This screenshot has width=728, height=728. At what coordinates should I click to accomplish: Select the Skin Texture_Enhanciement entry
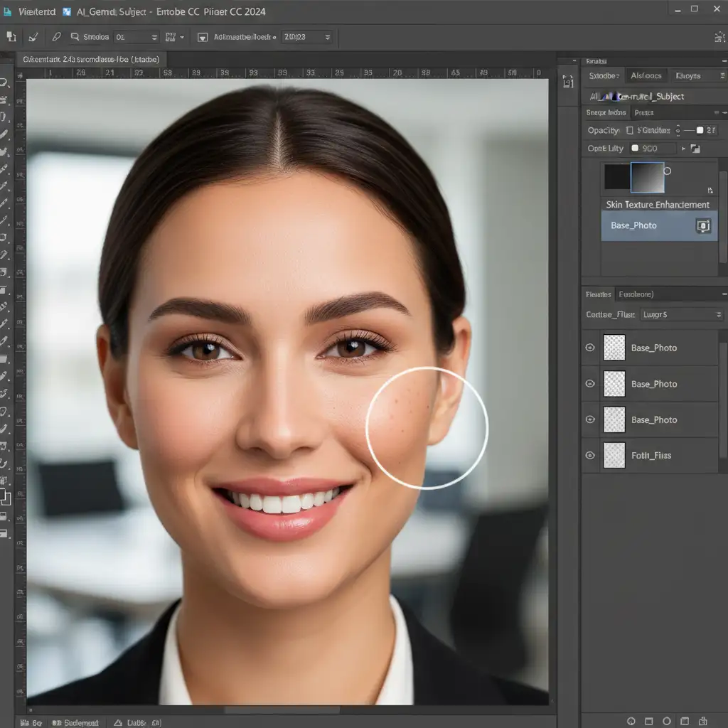coord(657,205)
